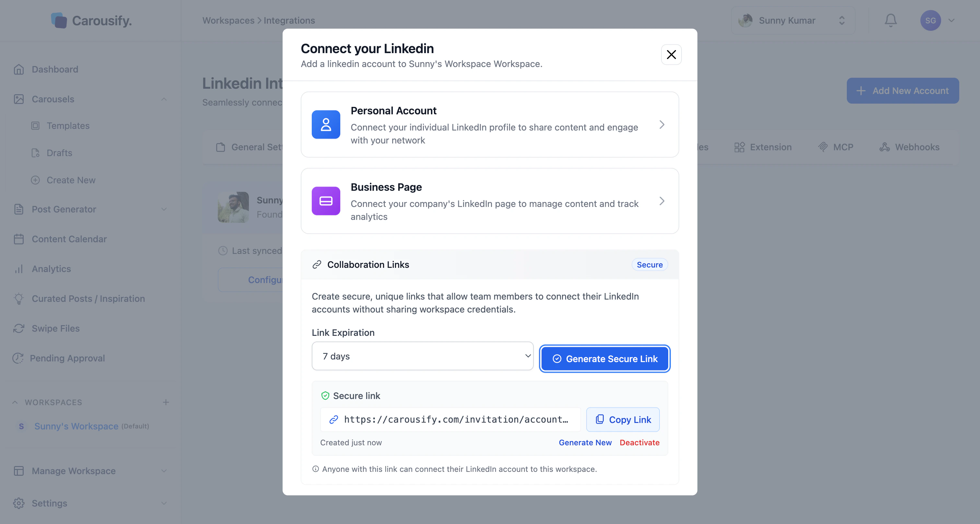
Task: Click the info icon beside Anyone with this link
Action: click(315, 469)
